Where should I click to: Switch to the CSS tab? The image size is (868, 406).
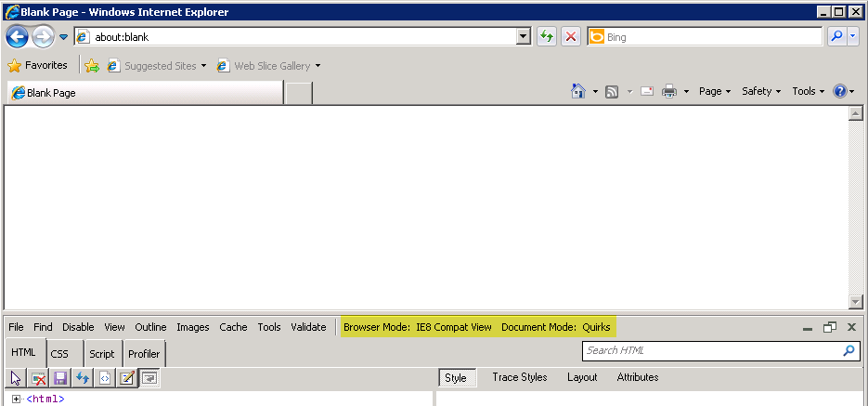[59, 354]
